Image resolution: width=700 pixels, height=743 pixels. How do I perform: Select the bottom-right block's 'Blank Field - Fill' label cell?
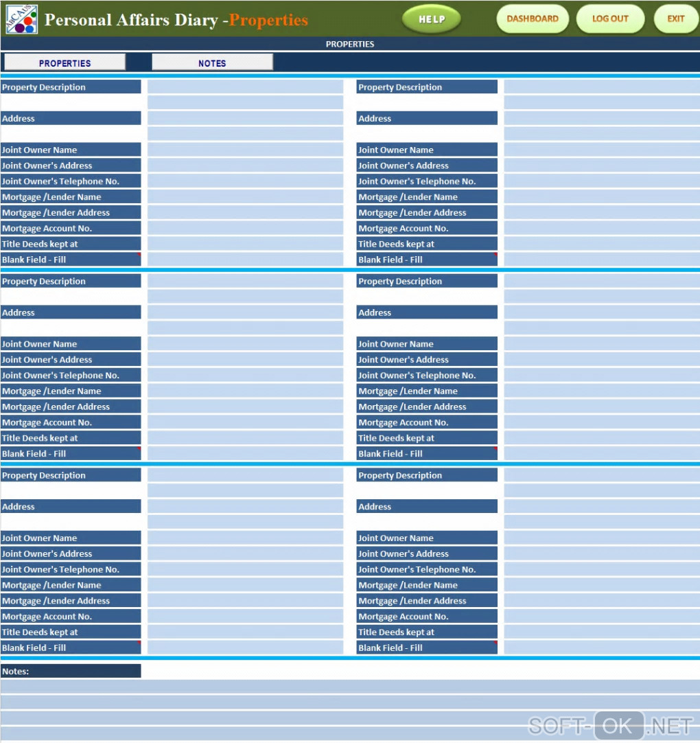pos(427,648)
